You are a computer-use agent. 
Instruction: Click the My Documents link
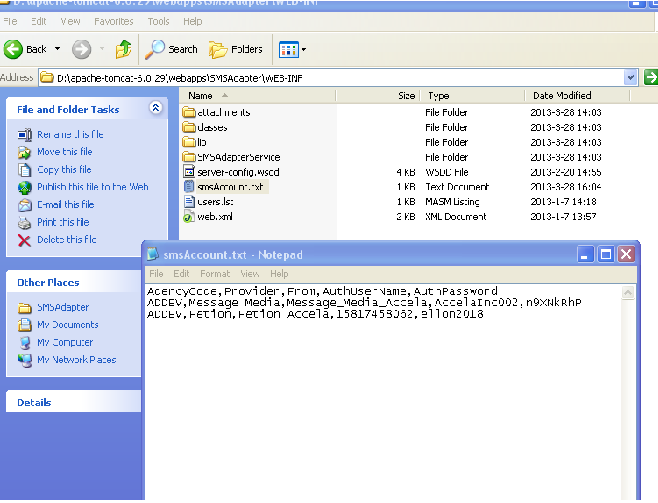click(x=67, y=325)
